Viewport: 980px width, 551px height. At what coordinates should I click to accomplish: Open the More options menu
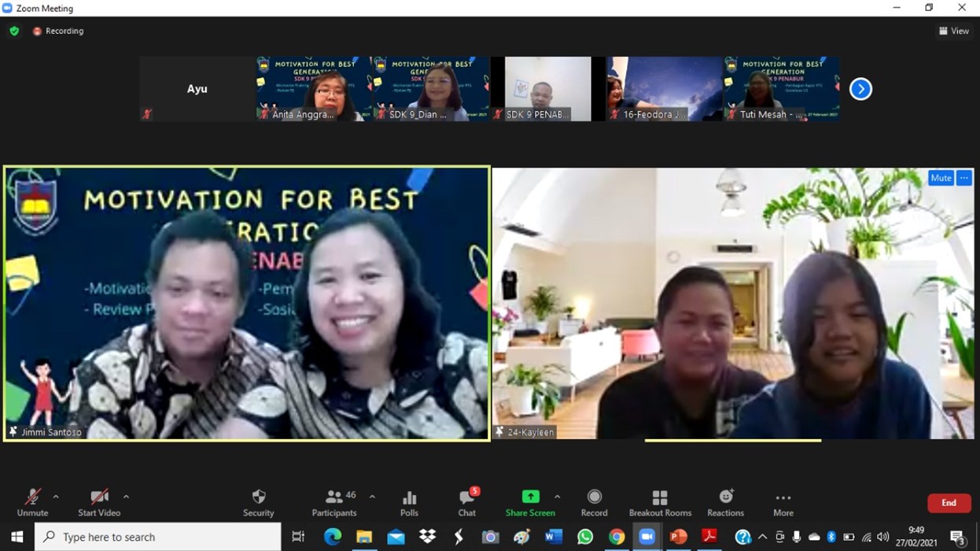[783, 502]
